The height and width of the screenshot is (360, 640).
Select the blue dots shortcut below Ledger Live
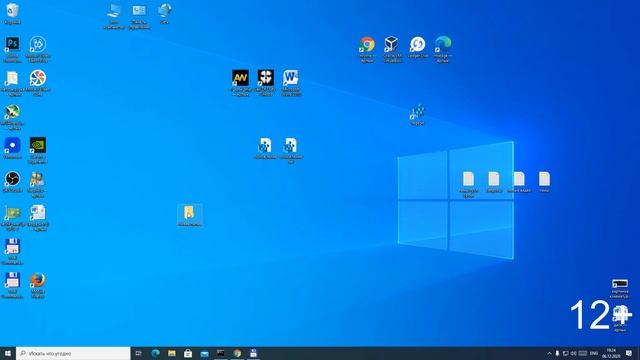pyautogui.click(x=418, y=115)
